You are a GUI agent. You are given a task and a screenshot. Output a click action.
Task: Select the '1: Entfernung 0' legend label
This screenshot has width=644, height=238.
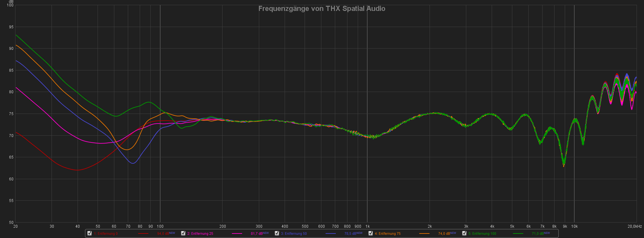106,233
